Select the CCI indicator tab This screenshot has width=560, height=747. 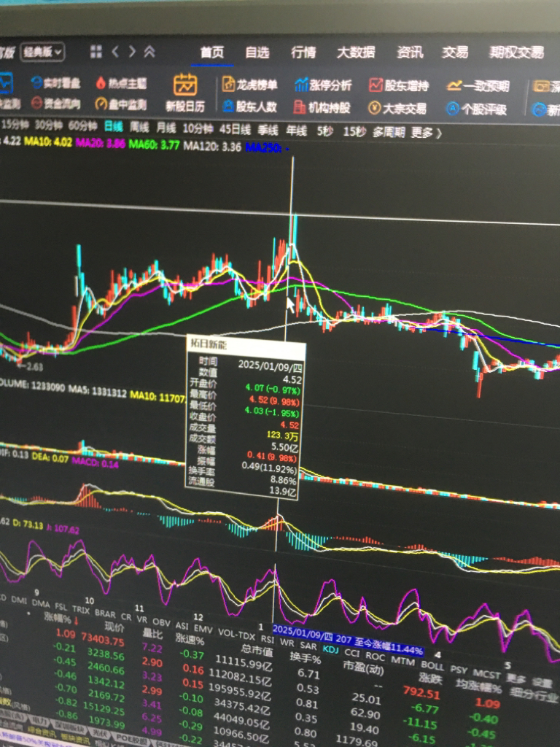352,652
